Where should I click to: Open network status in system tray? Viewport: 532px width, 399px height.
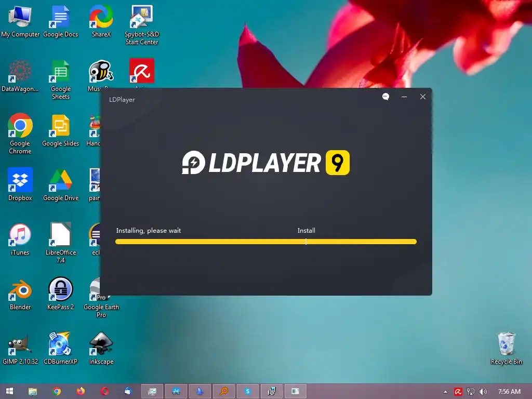tap(471, 392)
